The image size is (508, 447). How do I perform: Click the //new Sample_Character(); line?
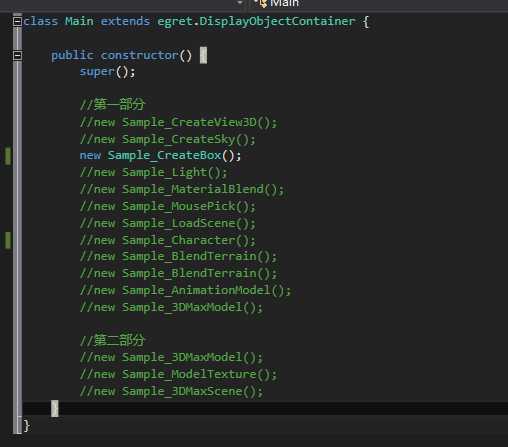click(168, 240)
